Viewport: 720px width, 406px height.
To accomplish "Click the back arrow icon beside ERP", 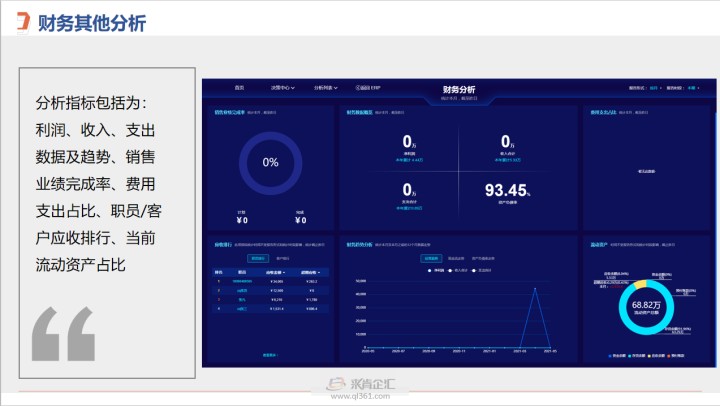I will pos(358,88).
